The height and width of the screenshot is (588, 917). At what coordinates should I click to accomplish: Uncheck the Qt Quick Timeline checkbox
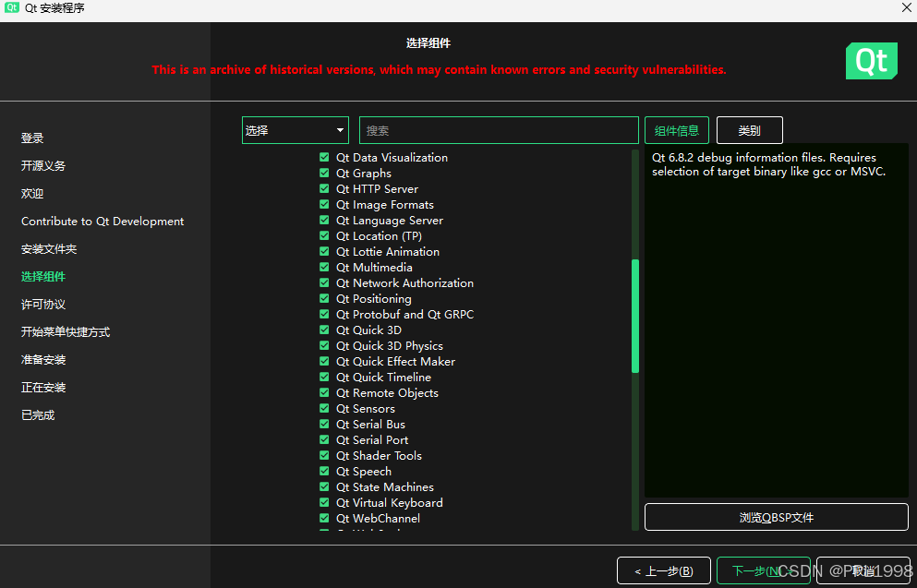point(324,377)
